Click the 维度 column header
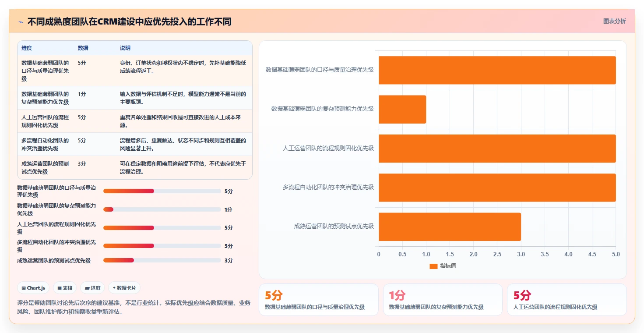 coord(27,48)
